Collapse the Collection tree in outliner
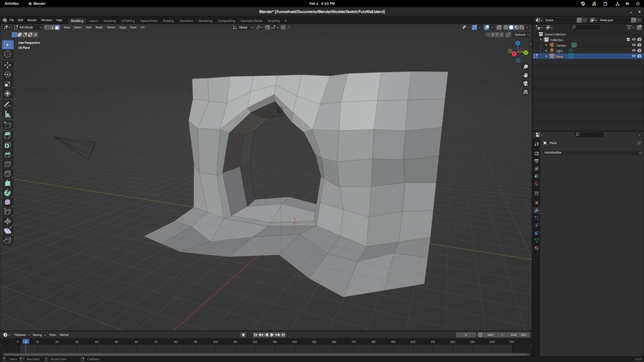The image size is (644, 362). [541, 40]
